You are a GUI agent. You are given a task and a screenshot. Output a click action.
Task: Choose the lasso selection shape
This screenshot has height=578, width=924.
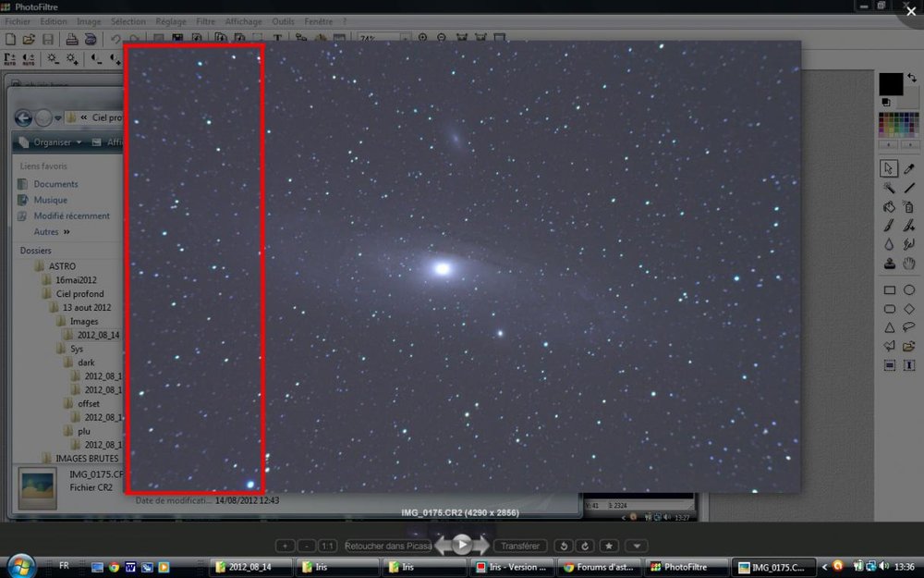[x=909, y=327]
